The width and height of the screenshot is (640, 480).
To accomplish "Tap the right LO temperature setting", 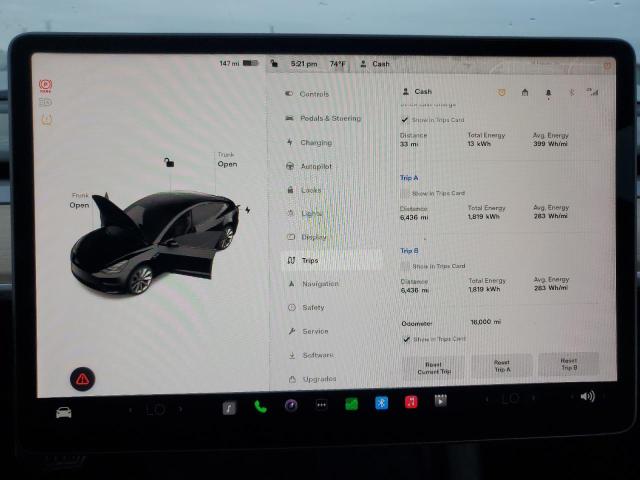I will point(510,398).
